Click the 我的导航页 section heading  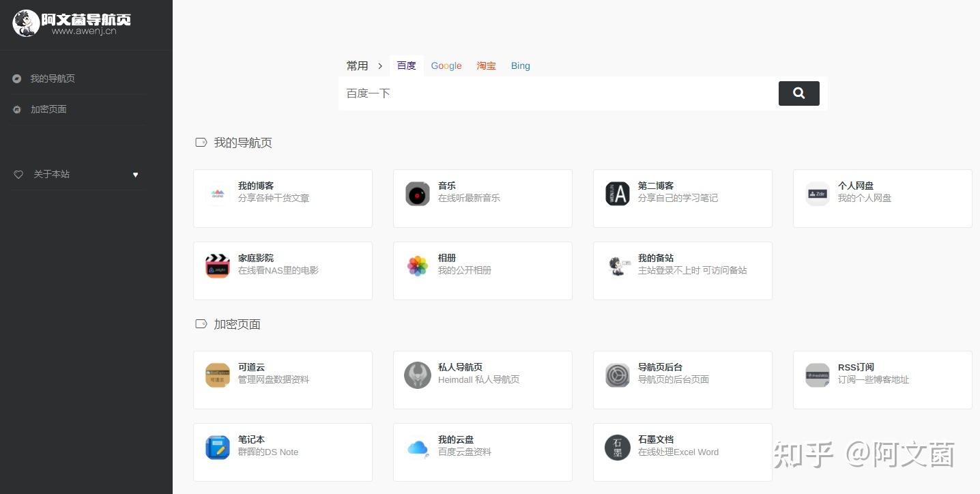coord(243,143)
